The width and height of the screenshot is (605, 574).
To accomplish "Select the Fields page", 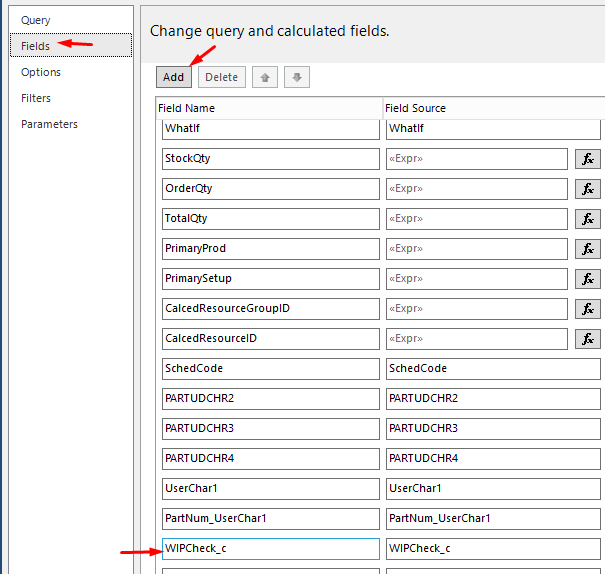I will point(71,46).
